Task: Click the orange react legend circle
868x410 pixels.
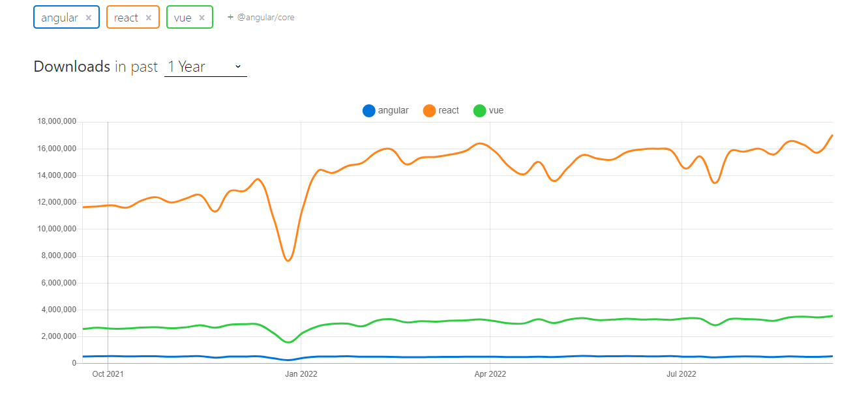Action: (x=429, y=111)
